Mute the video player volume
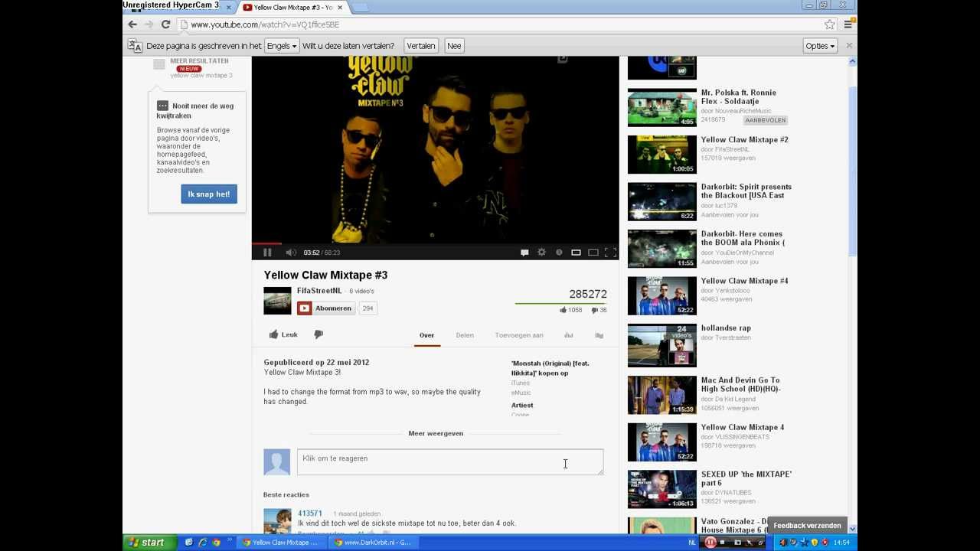The height and width of the screenshot is (551, 980). point(290,253)
